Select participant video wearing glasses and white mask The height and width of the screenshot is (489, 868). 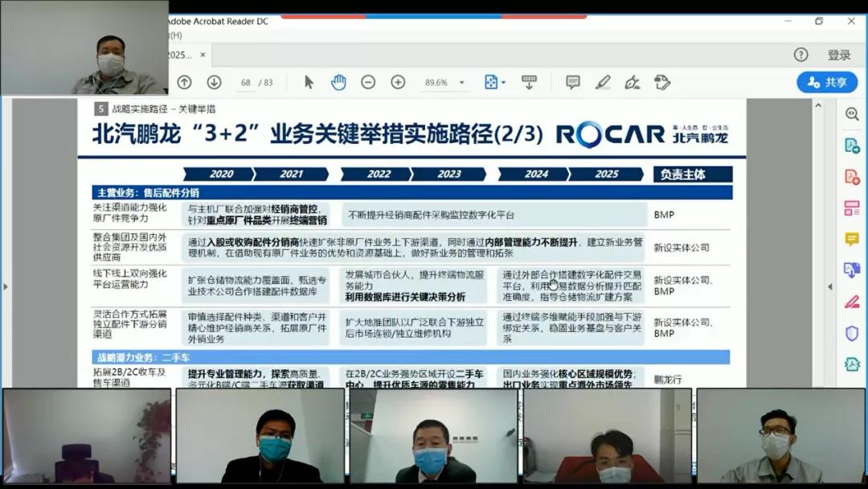780,436
